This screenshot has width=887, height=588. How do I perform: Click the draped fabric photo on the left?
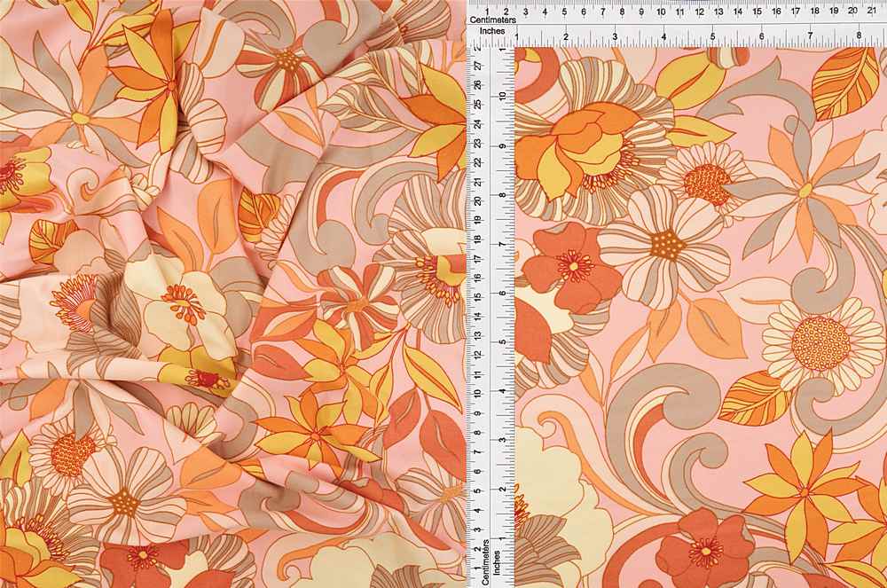click(233, 294)
